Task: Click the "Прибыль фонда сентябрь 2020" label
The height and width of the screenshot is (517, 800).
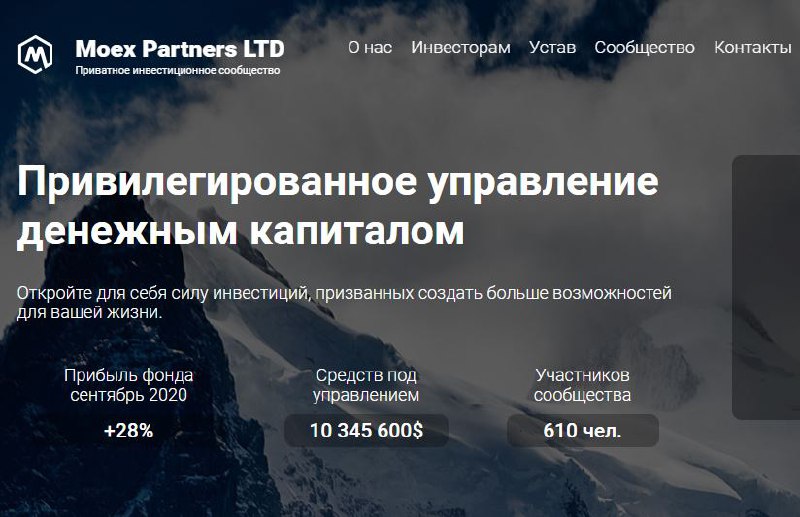Action: click(129, 385)
